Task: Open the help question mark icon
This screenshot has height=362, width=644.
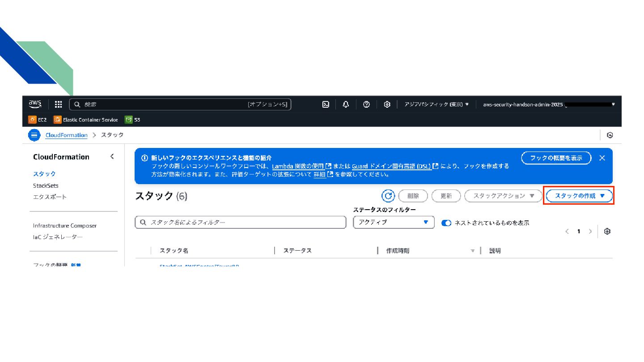Action: [x=367, y=104]
